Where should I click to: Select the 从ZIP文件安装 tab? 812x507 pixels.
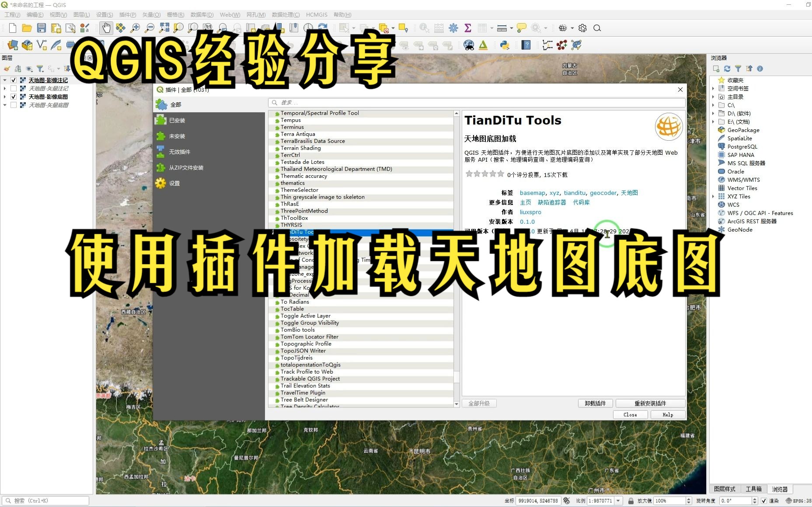[x=209, y=167]
